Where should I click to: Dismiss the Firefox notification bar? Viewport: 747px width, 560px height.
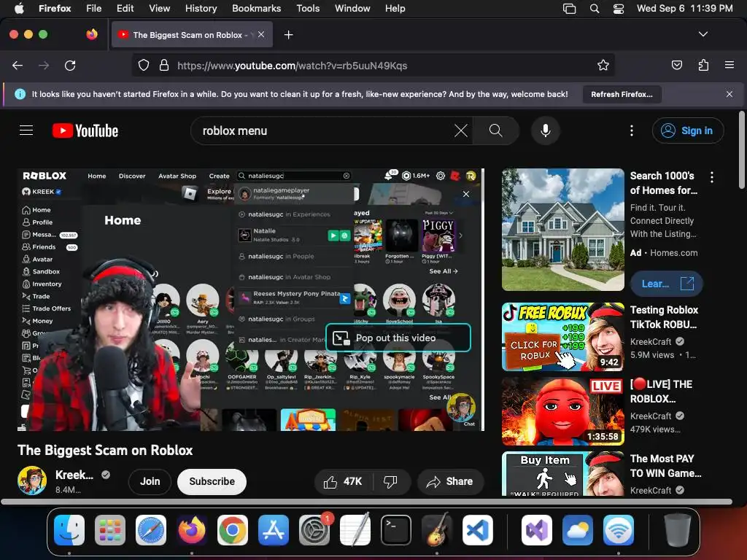pyautogui.click(x=729, y=94)
